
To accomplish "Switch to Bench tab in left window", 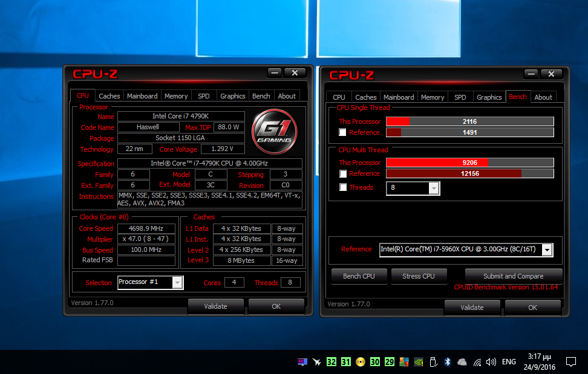I will tap(261, 96).
